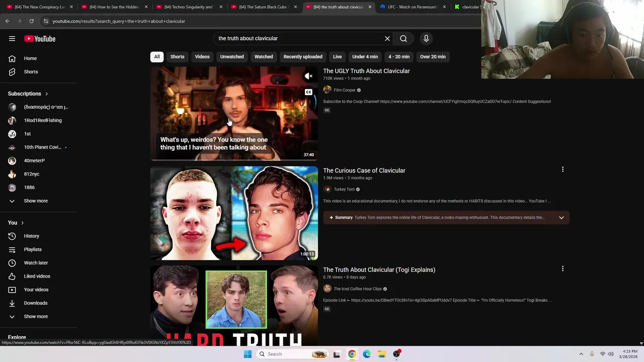Expand the You section chevron
644x362 pixels.
(x=22, y=223)
